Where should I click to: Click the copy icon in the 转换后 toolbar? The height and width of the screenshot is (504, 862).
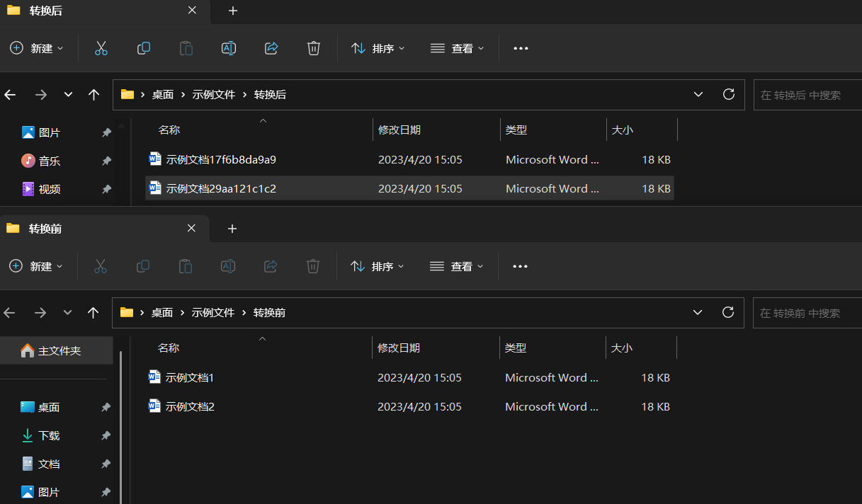click(144, 48)
